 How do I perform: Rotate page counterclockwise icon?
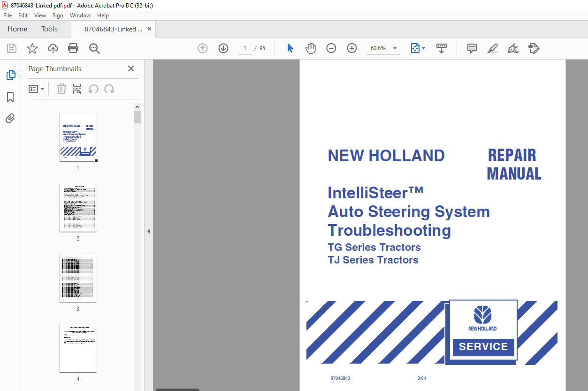pos(93,89)
